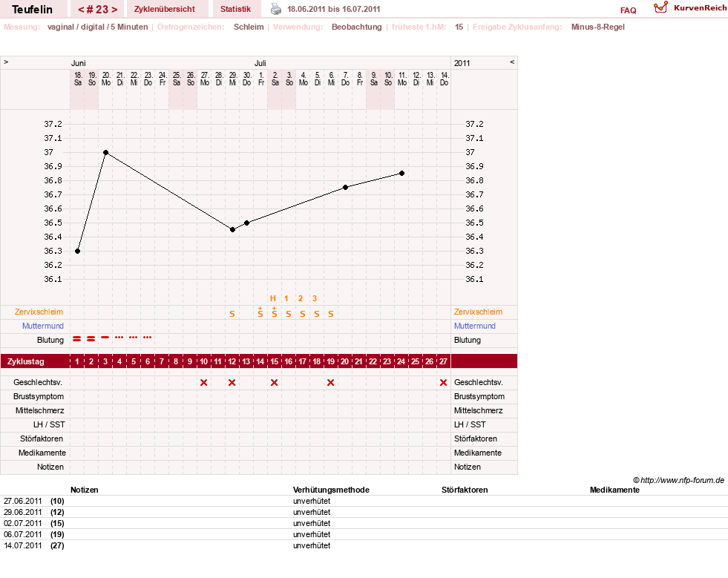Click the right-edge '<' scroll arrow near 2011
Screen dimensions: 728x578
(x=512, y=62)
